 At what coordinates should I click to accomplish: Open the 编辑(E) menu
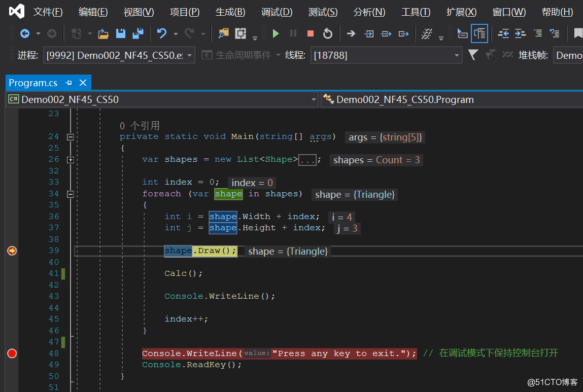93,12
